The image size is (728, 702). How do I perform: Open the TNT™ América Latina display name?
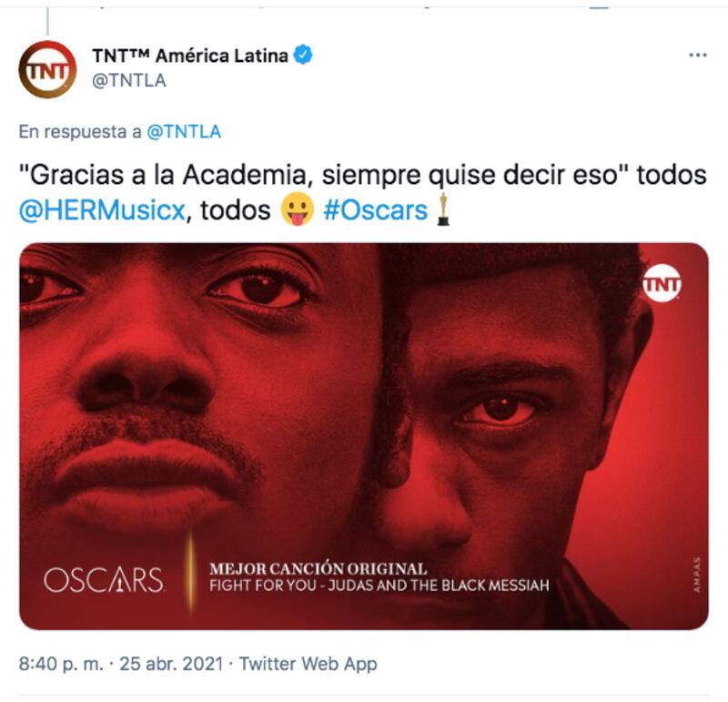point(190,56)
